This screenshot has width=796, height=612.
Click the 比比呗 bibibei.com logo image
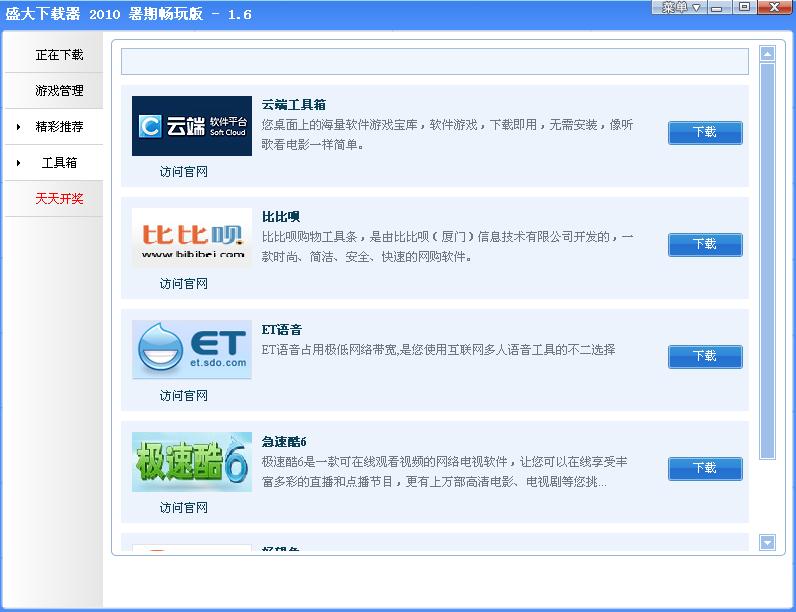click(192, 237)
